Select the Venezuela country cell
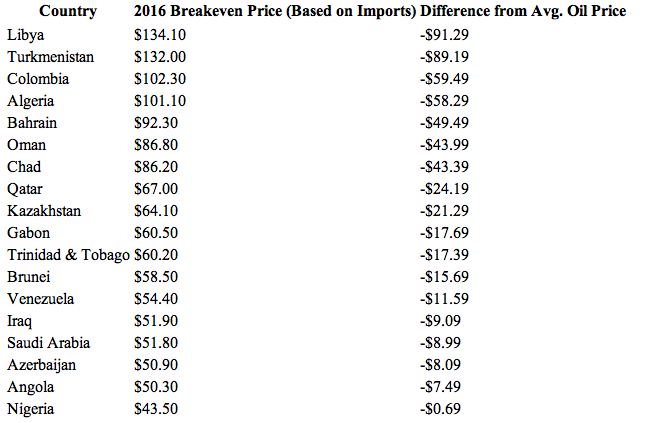Image resolution: width=660 pixels, height=423 pixels. pyautogui.click(x=40, y=299)
